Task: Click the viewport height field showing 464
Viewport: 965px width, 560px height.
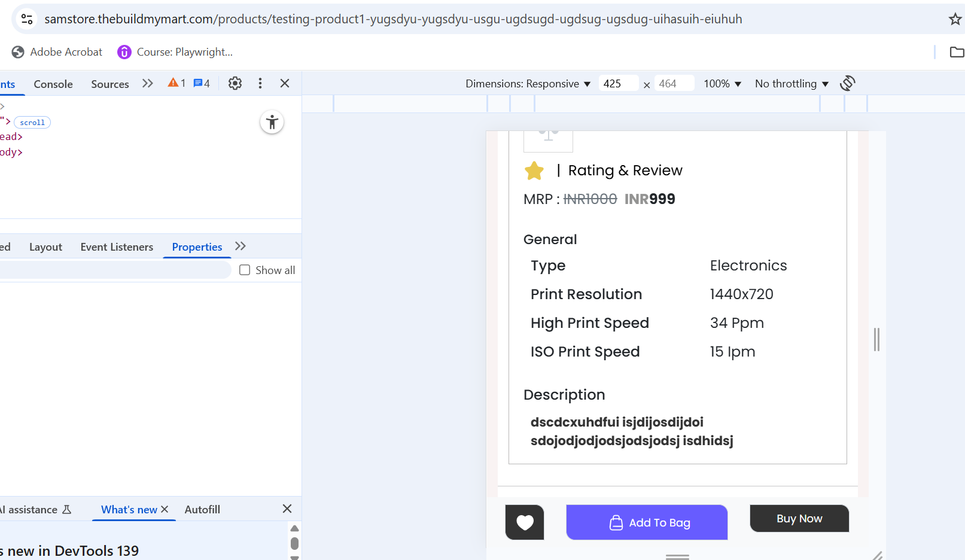Action: click(x=674, y=84)
